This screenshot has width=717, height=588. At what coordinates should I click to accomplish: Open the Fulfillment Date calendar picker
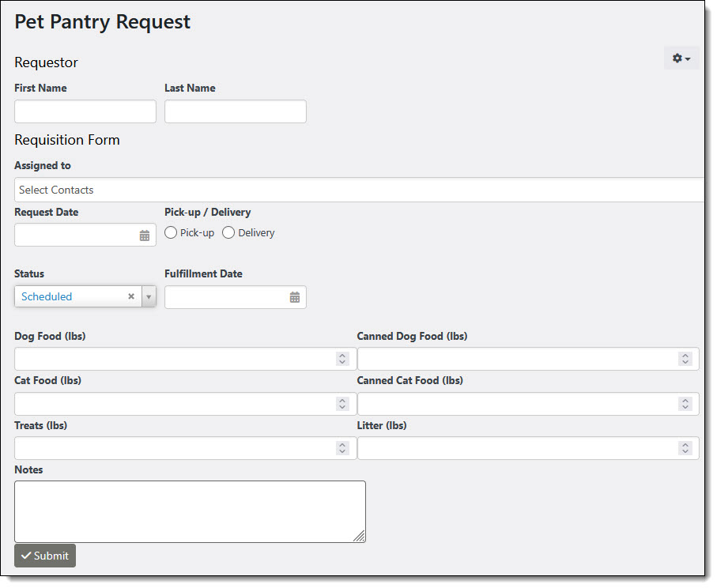295,298
